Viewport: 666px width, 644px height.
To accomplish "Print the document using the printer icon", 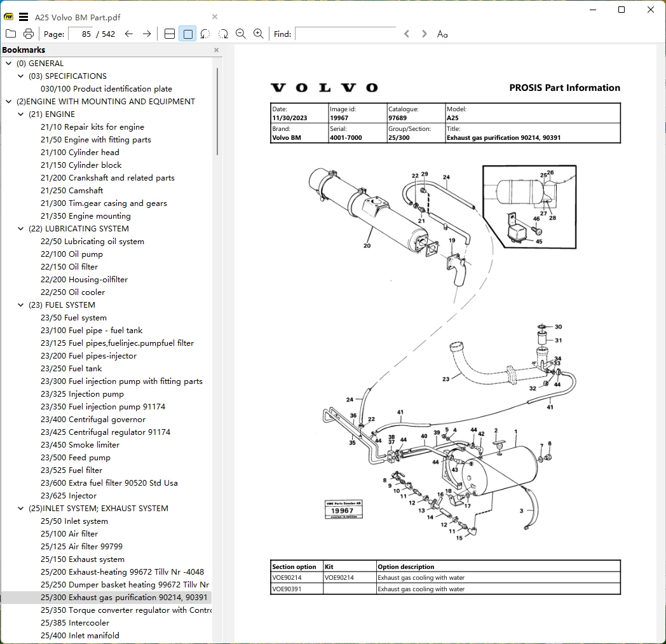I will point(29,34).
